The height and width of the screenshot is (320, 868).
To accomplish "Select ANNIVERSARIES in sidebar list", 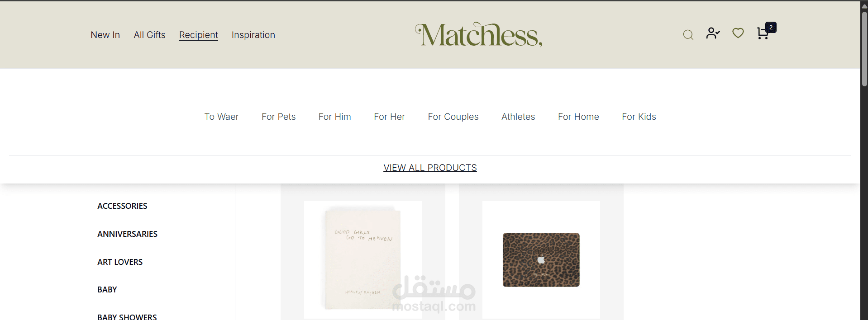I will 128,234.
